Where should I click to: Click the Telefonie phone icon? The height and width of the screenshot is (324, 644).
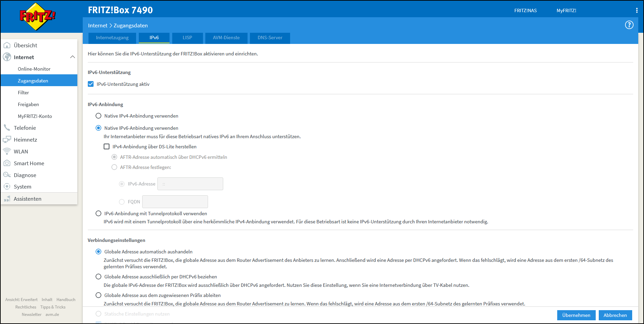pos(7,128)
